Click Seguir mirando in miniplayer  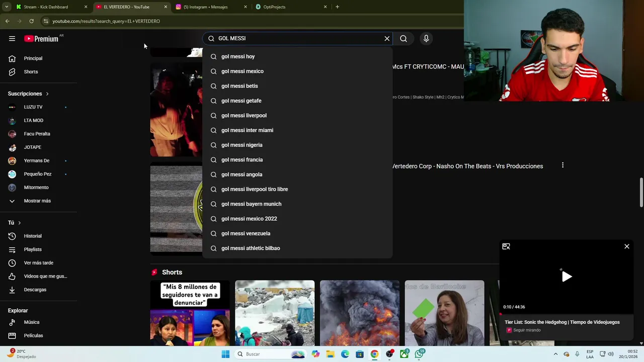[527, 330]
